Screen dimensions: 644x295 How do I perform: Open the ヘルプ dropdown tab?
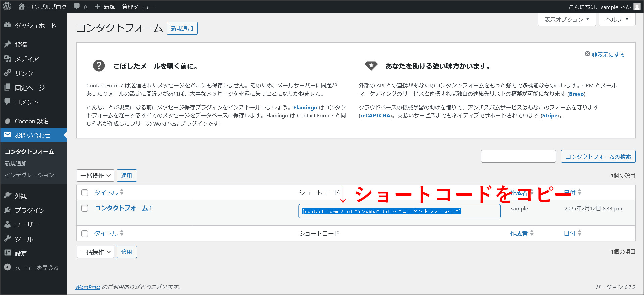tap(617, 19)
